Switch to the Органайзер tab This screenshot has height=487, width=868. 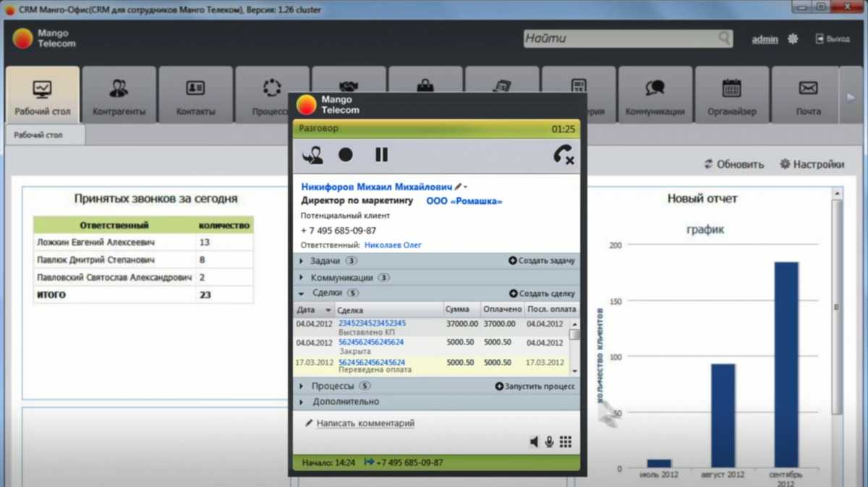coord(731,96)
